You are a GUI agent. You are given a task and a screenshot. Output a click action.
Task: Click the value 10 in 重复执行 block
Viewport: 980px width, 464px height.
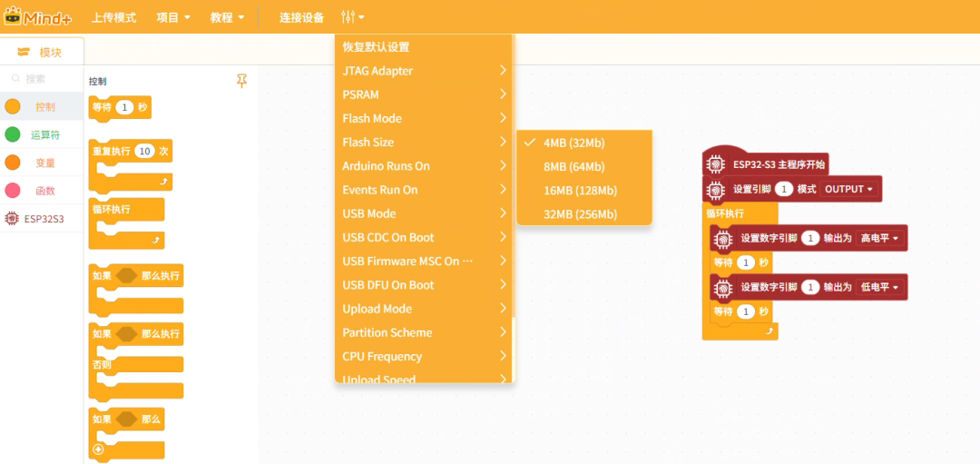[x=144, y=152]
